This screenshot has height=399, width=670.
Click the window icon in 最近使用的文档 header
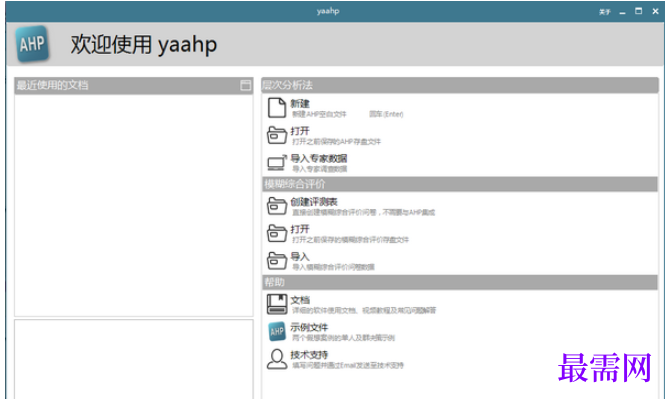click(246, 85)
